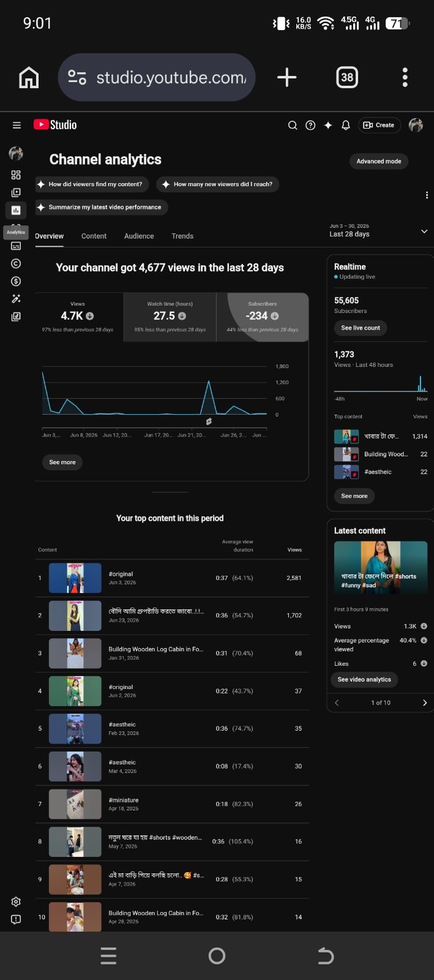Click the YouTube Studio logo
Screen dimensions: 434x980
coord(55,124)
